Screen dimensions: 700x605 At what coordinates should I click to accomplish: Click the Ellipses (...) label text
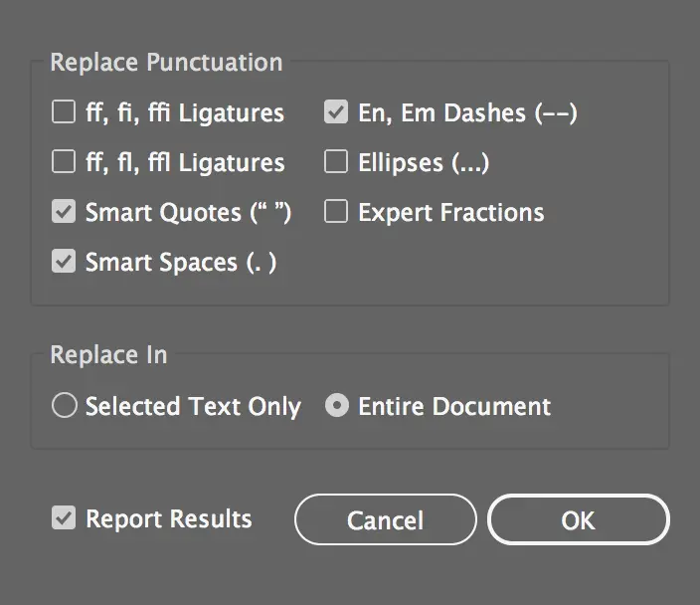click(424, 162)
